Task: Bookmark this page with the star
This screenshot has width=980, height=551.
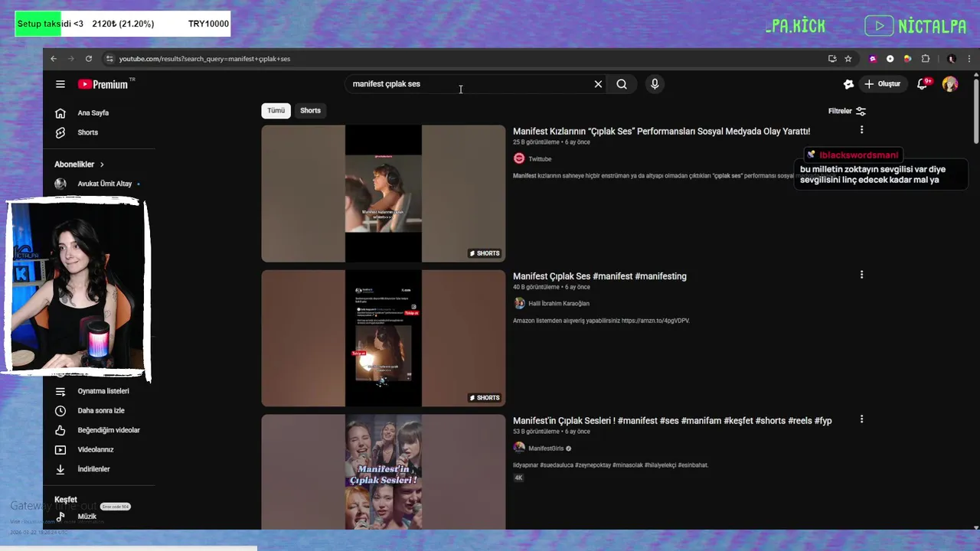Action: click(848, 59)
